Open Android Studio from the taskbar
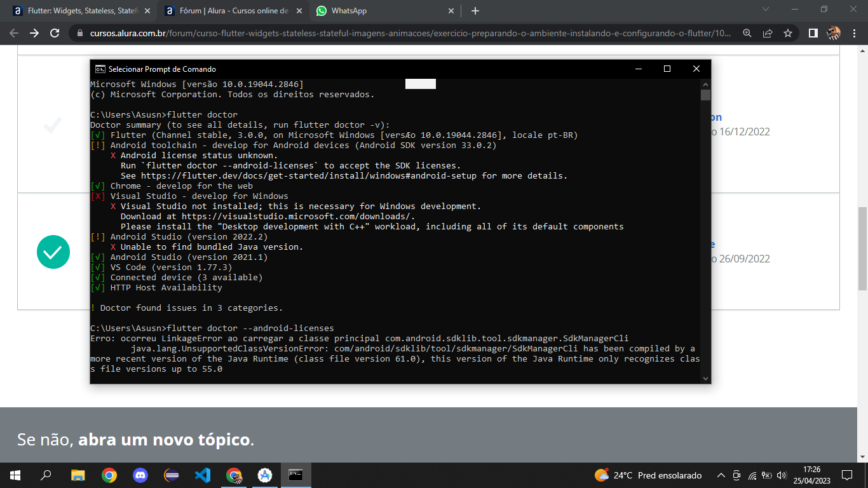Viewport: 868px width, 488px height. [265, 475]
